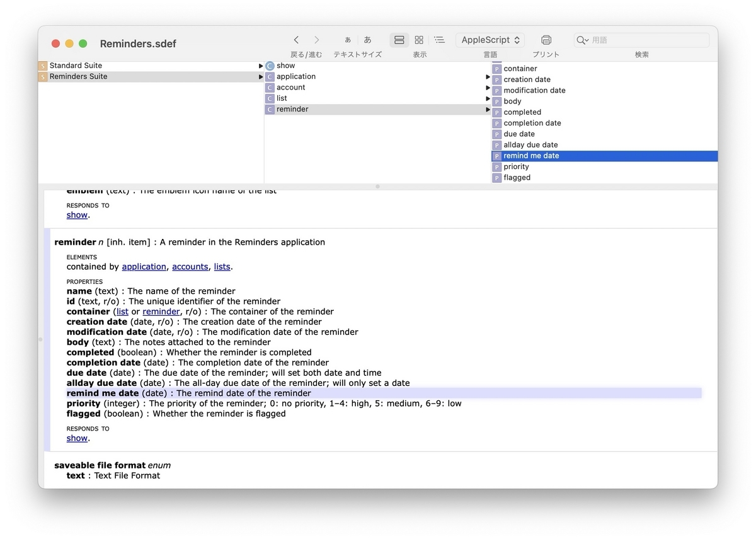Open the application link under ELEMENTS
This screenshot has width=756, height=539.
(144, 267)
